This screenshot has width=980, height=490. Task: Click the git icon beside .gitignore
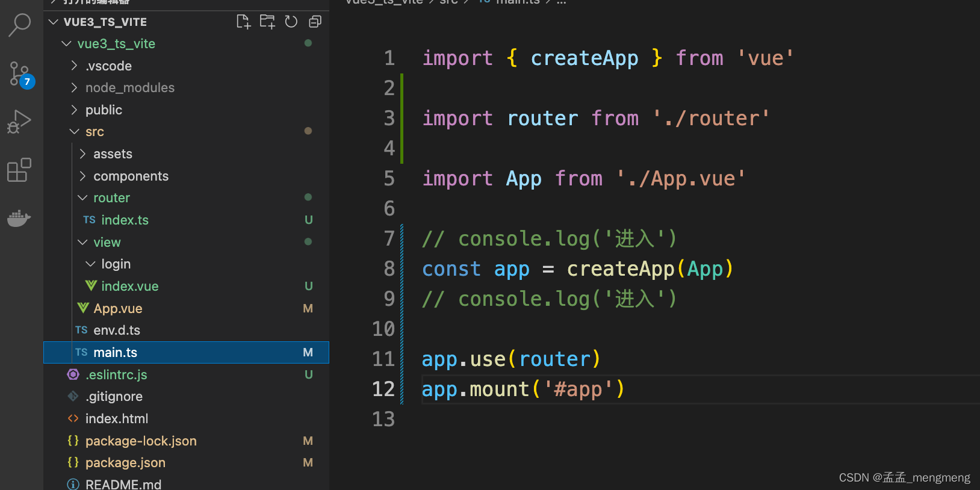coord(73,397)
